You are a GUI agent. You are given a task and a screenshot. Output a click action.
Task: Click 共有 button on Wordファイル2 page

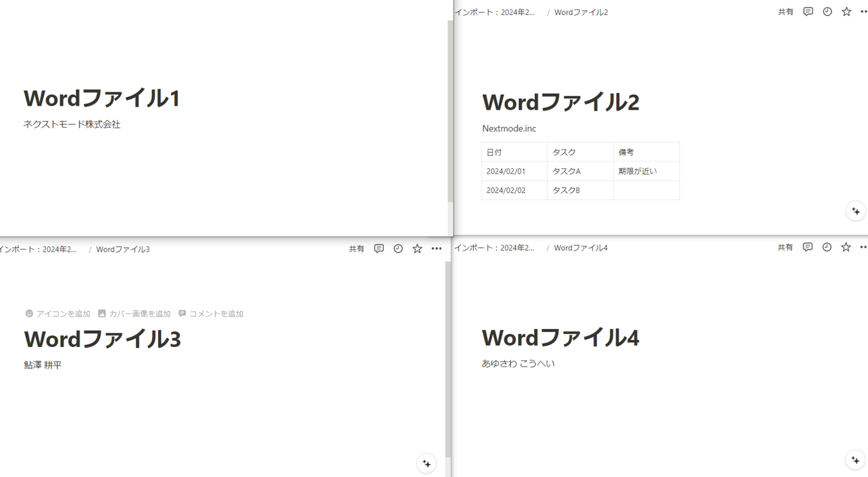785,11
